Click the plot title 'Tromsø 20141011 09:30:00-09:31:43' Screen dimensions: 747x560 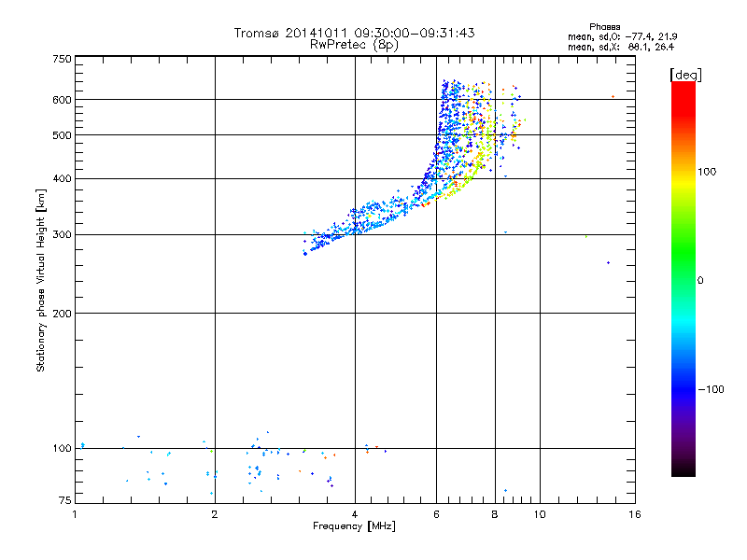[x=354, y=33]
